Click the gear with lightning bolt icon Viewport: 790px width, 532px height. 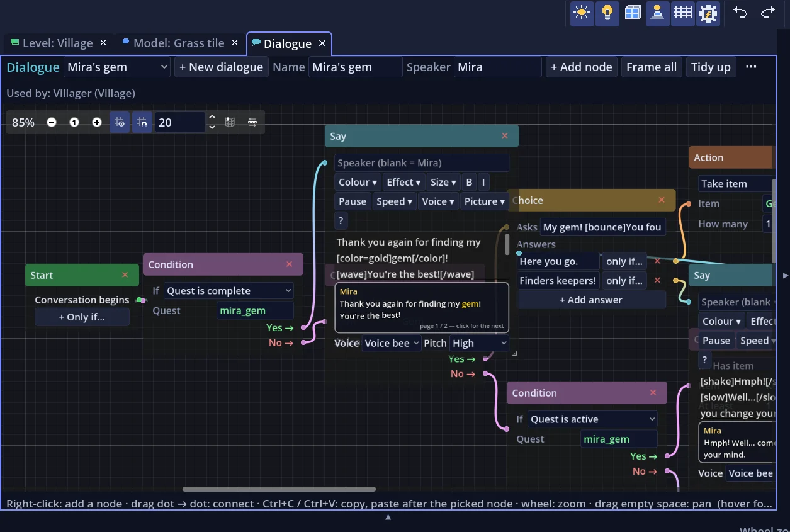pyautogui.click(x=708, y=13)
